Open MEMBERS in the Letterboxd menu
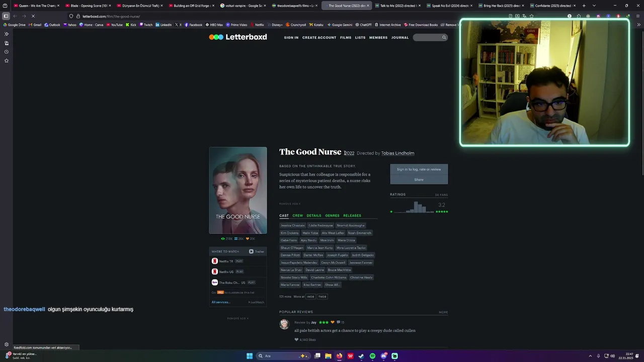The width and height of the screenshot is (644, 362). point(378,38)
